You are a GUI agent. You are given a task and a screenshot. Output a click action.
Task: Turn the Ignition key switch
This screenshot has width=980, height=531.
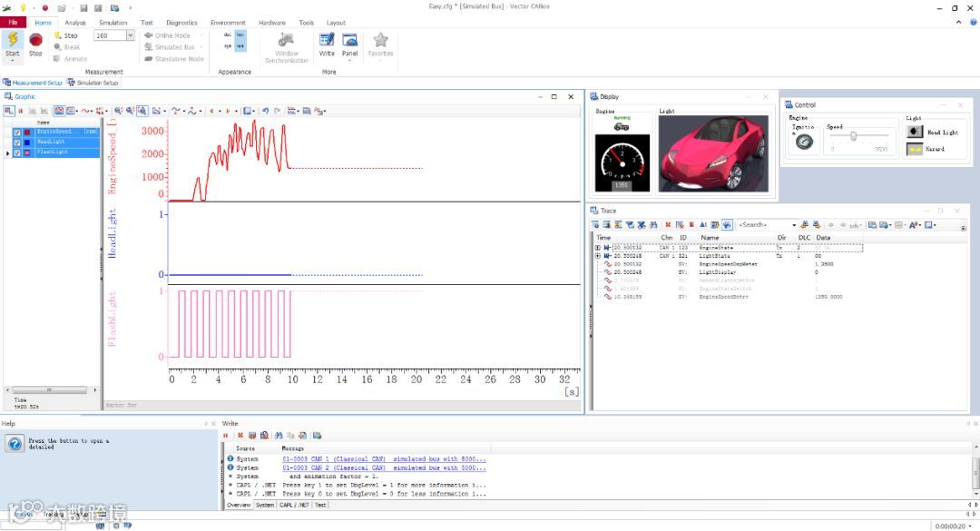(x=803, y=142)
